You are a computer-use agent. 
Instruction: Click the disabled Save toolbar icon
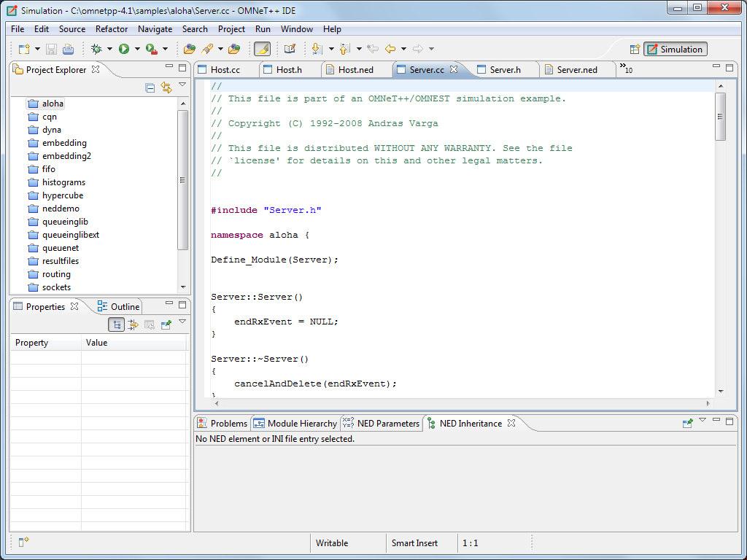pyautogui.click(x=52, y=49)
